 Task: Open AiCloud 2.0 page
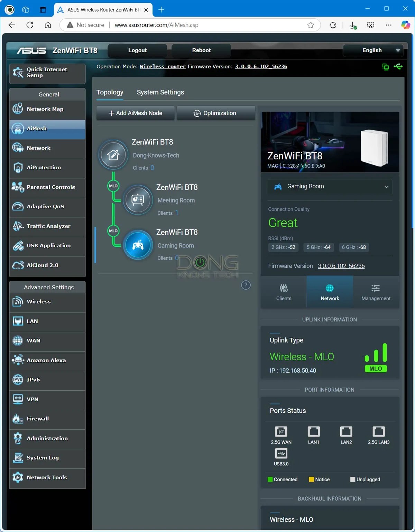[x=47, y=266]
